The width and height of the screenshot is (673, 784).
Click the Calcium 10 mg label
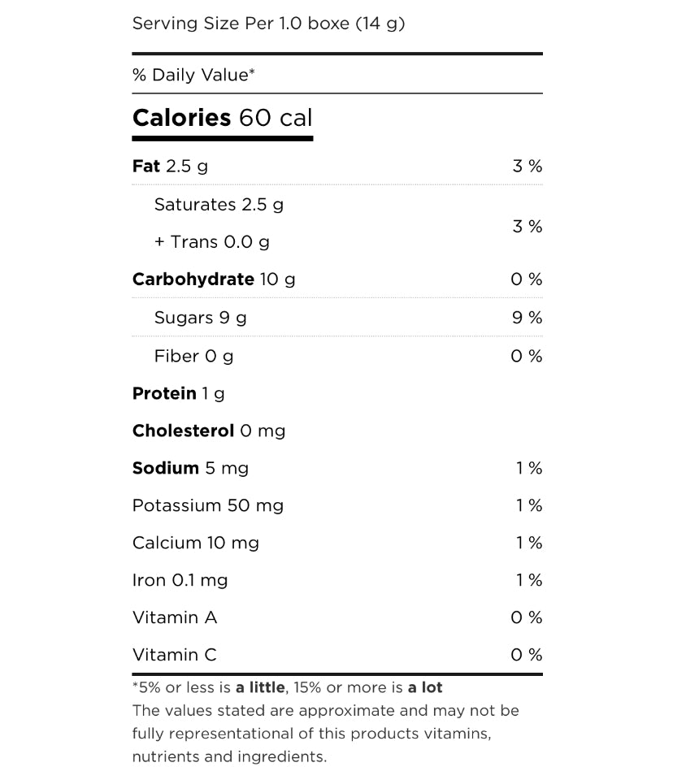coord(196,543)
